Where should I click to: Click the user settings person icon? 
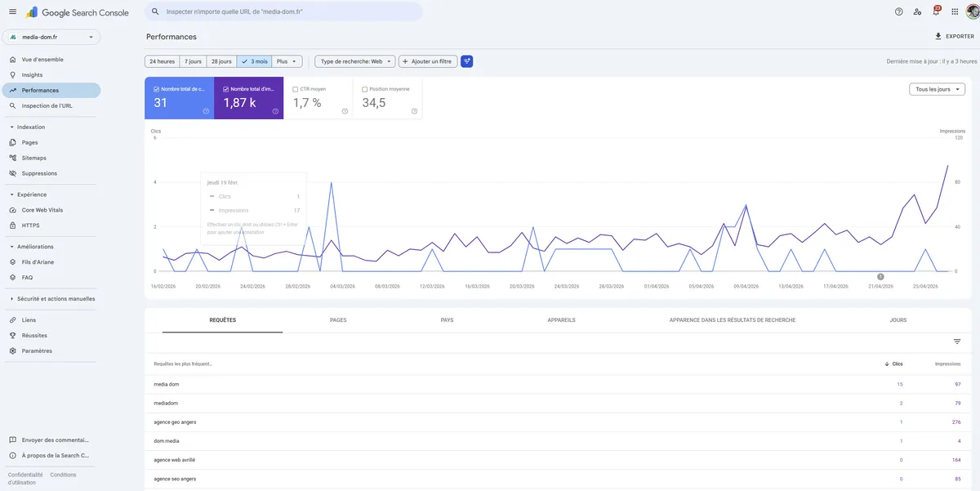tap(915, 11)
